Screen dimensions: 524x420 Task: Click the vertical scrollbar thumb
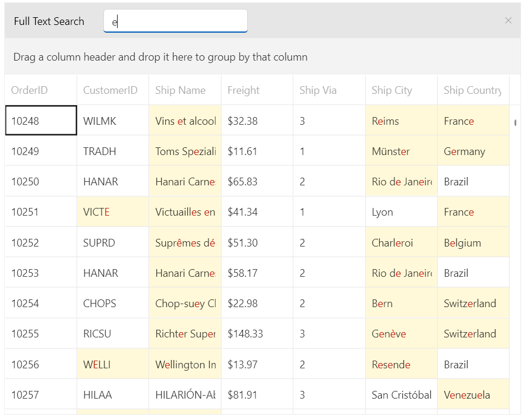516,123
